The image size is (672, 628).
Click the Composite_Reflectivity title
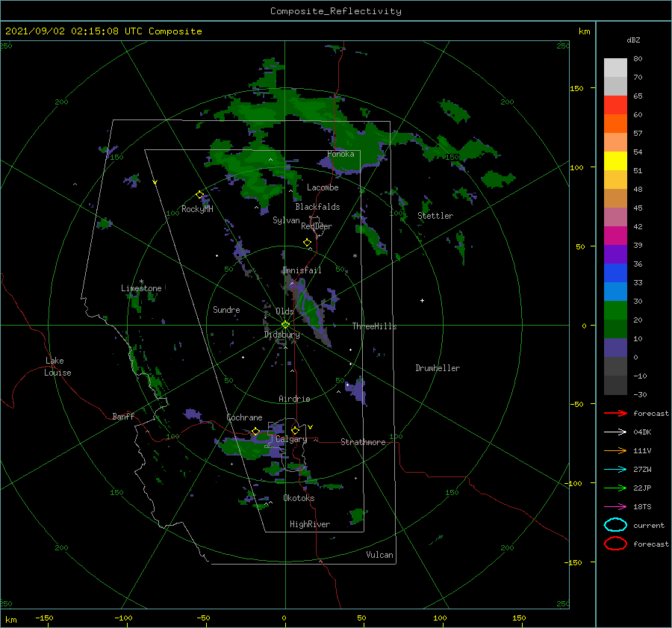click(336, 10)
